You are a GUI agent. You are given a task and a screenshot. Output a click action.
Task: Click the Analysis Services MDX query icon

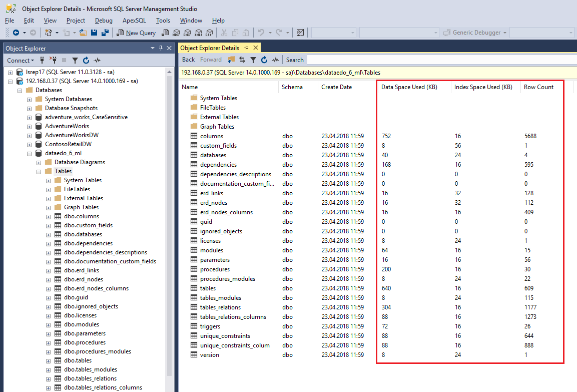click(177, 33)
